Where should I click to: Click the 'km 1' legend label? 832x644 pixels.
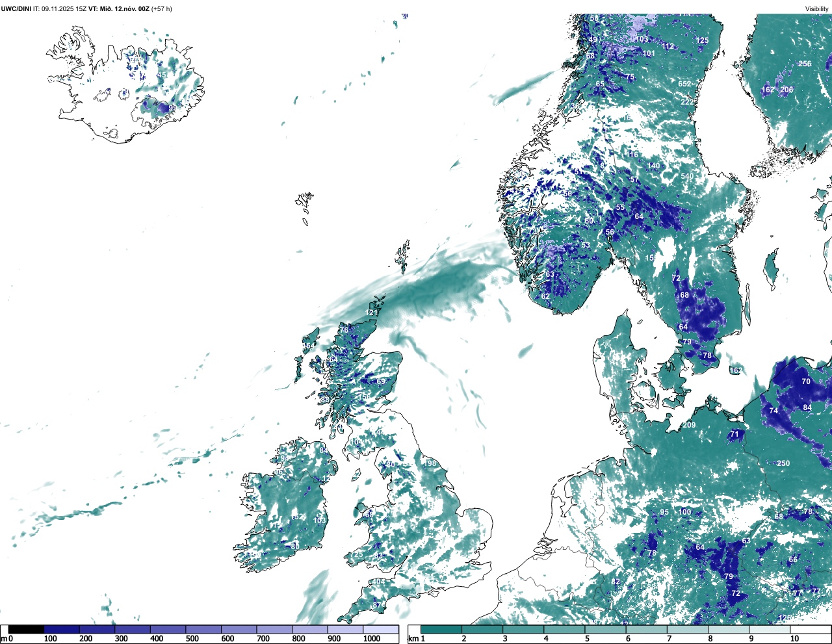click(415, 639)
